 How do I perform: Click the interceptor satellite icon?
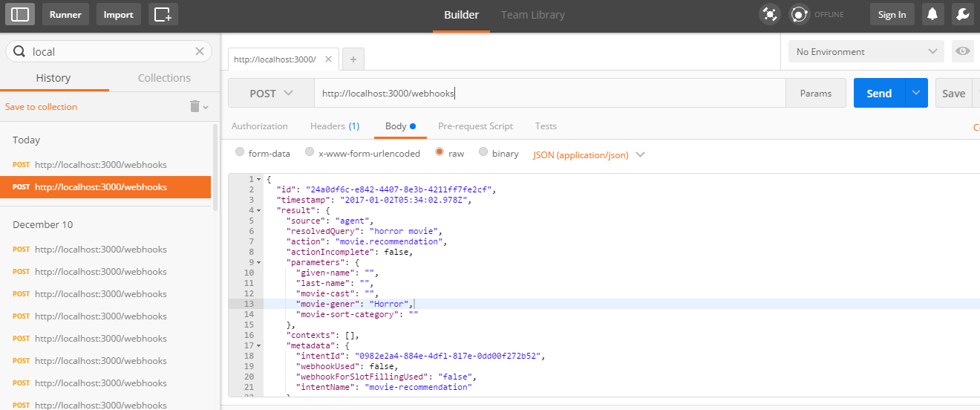pos(770,14)
